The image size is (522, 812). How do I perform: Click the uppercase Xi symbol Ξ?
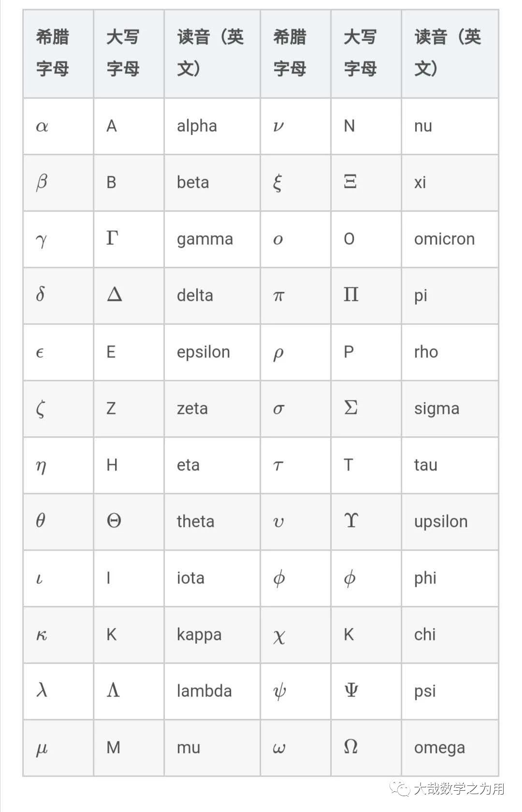350,182
